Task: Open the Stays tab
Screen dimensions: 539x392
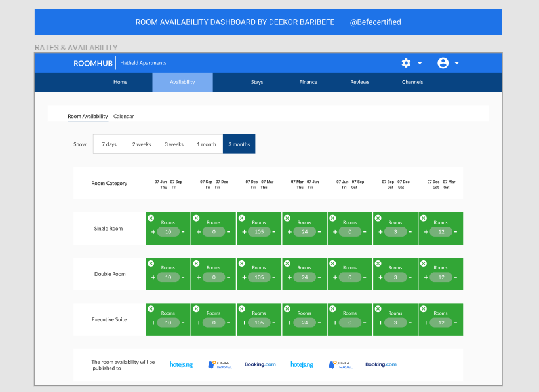Action: coord(257,82)
